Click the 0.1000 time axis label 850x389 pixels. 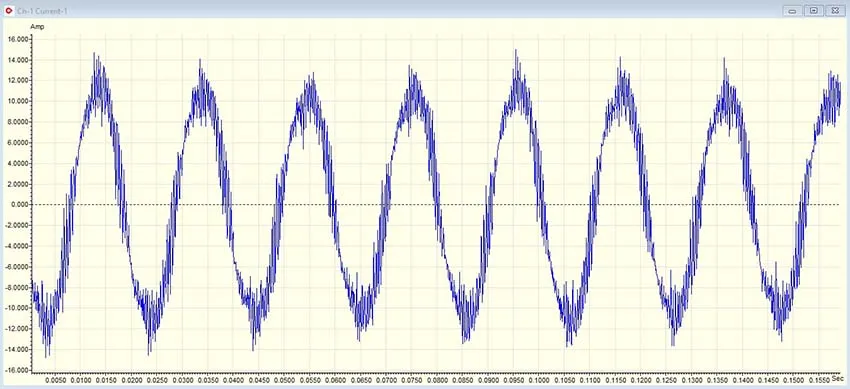(x=540, y=381)
